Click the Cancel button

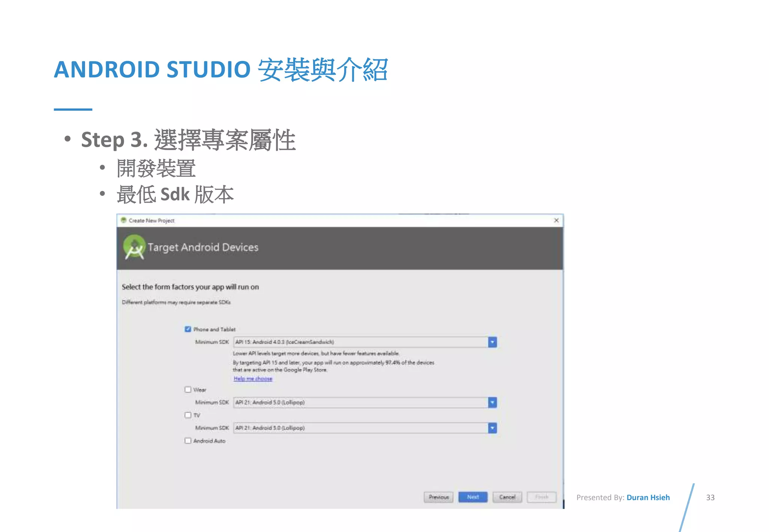coord(507,497)
